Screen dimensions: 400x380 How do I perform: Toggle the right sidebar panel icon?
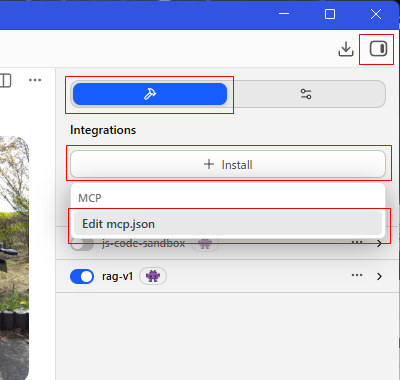(x=378, y=49)
